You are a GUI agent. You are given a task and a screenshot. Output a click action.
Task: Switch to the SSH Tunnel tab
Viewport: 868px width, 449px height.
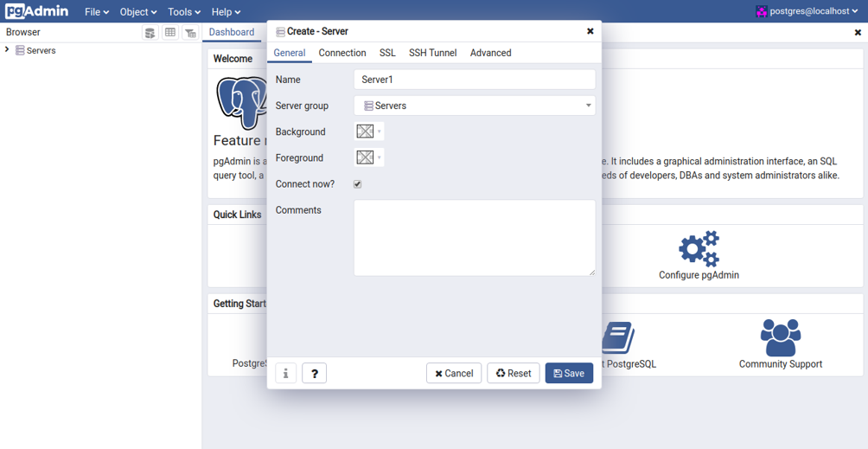pos(433,53)
